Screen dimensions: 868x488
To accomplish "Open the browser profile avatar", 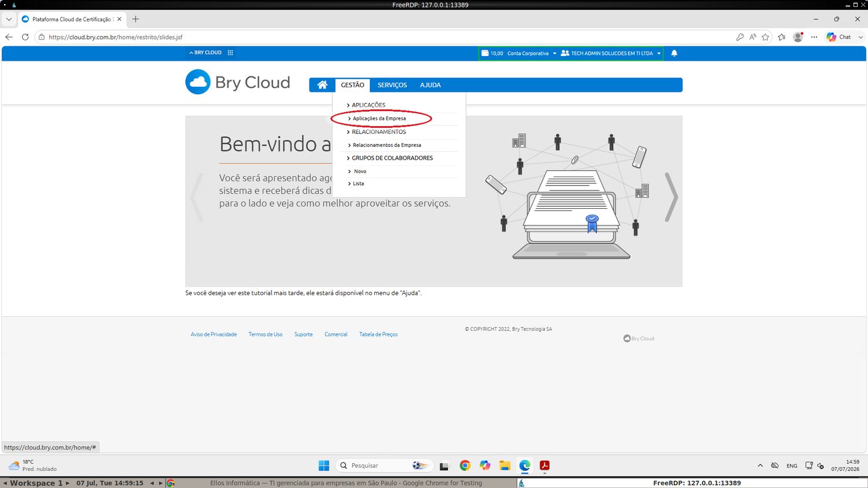I will coord(798,37).
